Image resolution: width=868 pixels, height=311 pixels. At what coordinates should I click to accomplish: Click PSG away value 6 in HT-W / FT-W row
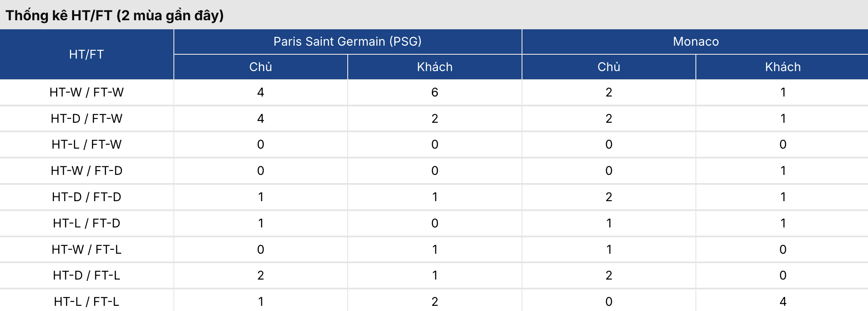(434, 92)
